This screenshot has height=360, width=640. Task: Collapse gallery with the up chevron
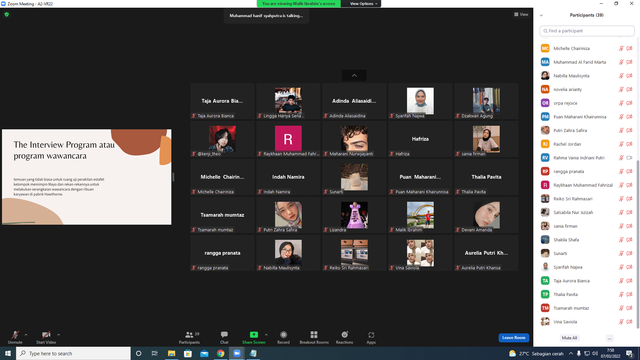[x=354, y=76]
